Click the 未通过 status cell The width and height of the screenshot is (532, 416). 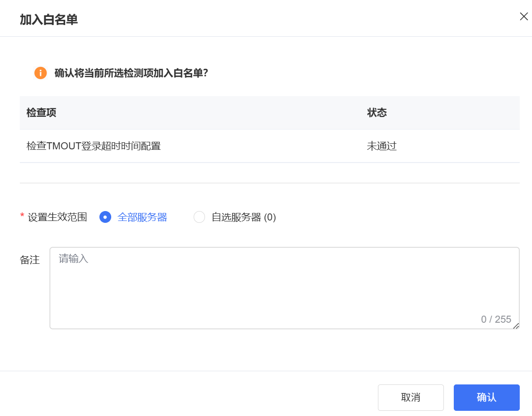[382, 146]
